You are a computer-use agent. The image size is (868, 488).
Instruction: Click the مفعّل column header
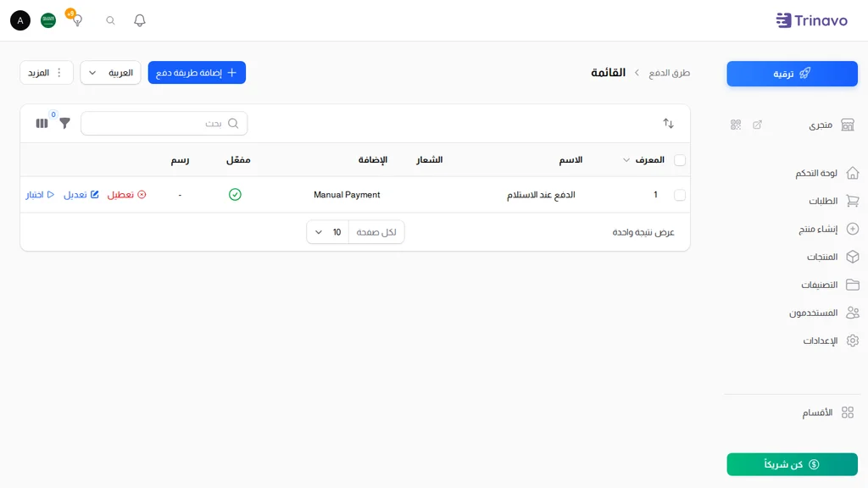click(x=238, y=160)
